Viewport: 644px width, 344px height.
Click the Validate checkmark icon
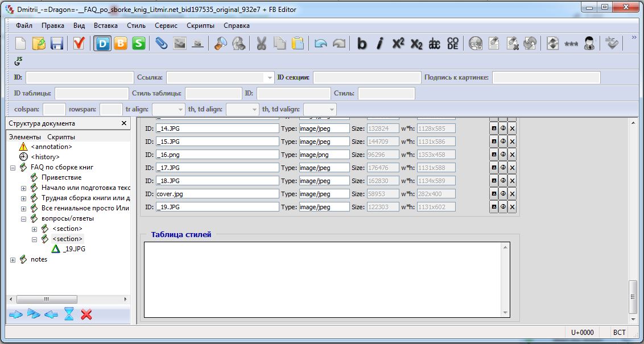(x=79, y=43)
